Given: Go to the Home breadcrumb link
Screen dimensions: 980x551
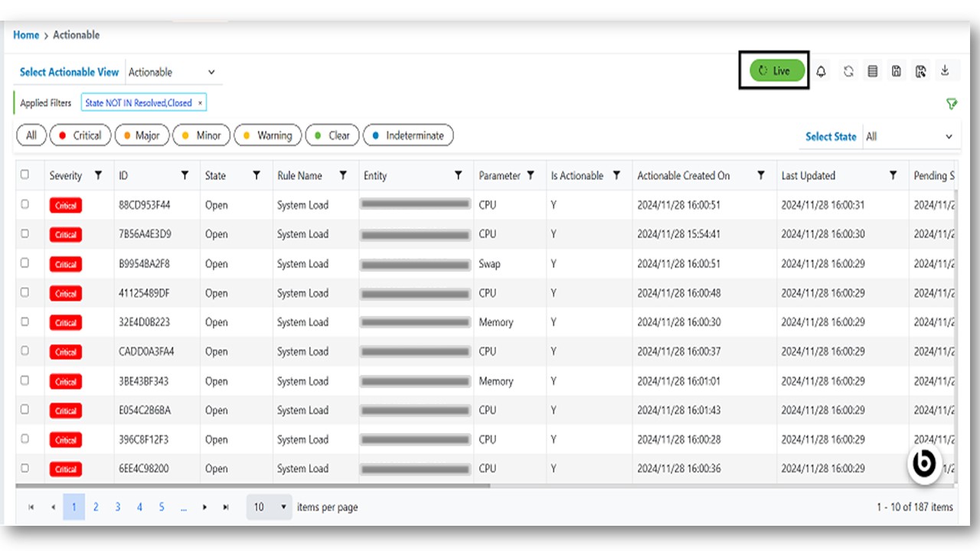Looking at the screenshot, I should pyautogui.click(x=26, y=34).
